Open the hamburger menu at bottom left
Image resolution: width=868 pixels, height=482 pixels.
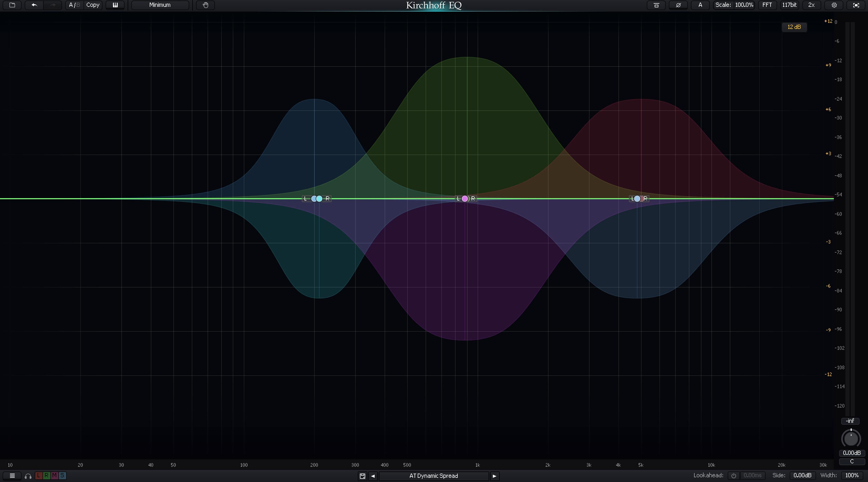[x=12, y=476]
